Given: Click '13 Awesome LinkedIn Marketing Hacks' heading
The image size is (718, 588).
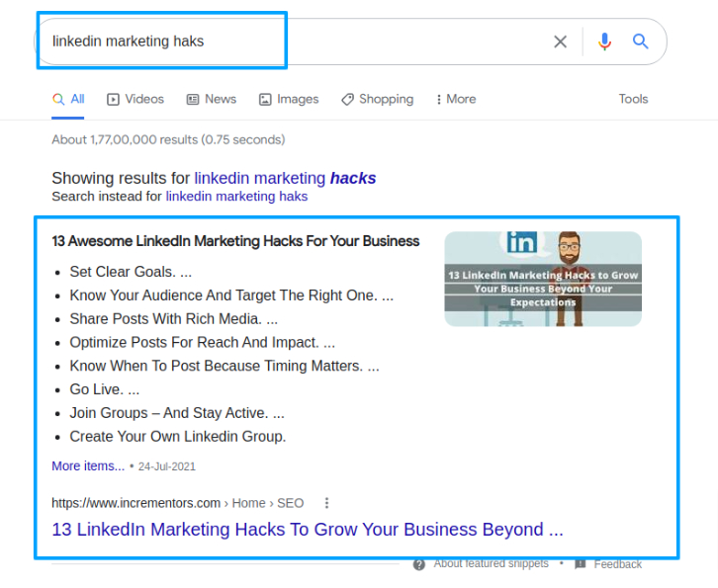Looking at the screenshot, I should point(235,241).
